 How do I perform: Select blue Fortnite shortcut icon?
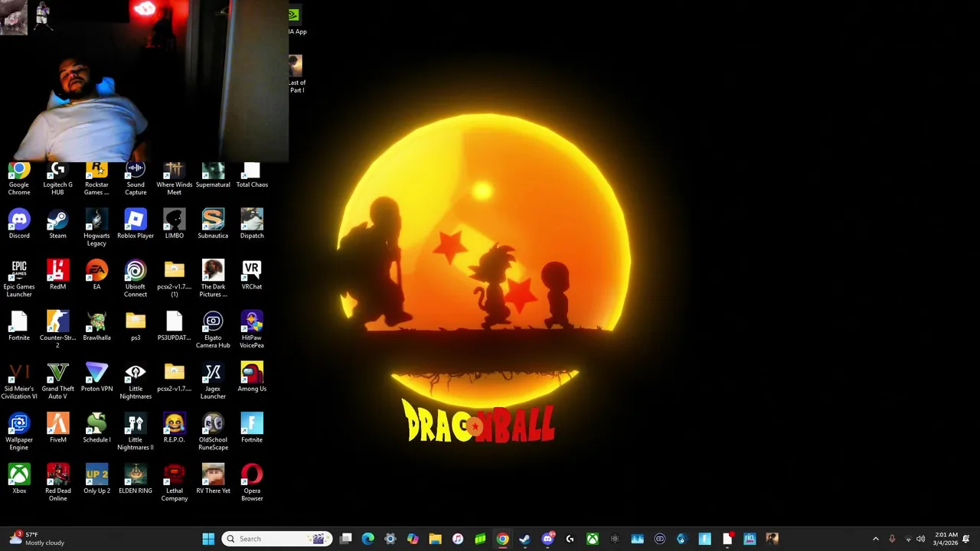(x=252, y=429)
